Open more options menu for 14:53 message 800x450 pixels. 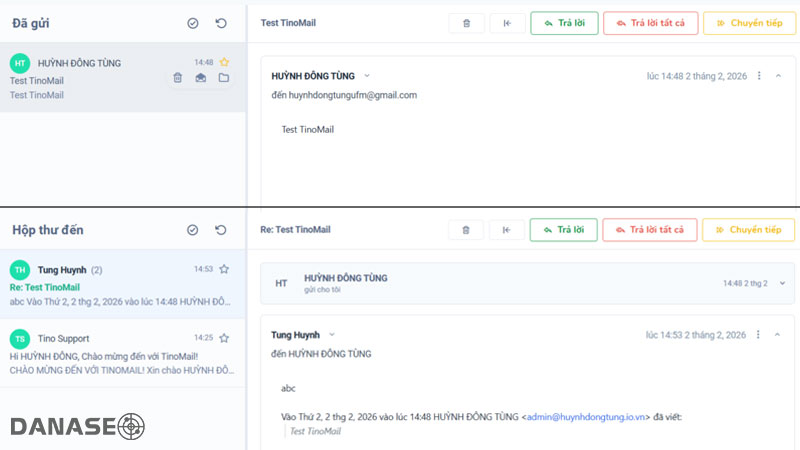click(x=758, y=335)
